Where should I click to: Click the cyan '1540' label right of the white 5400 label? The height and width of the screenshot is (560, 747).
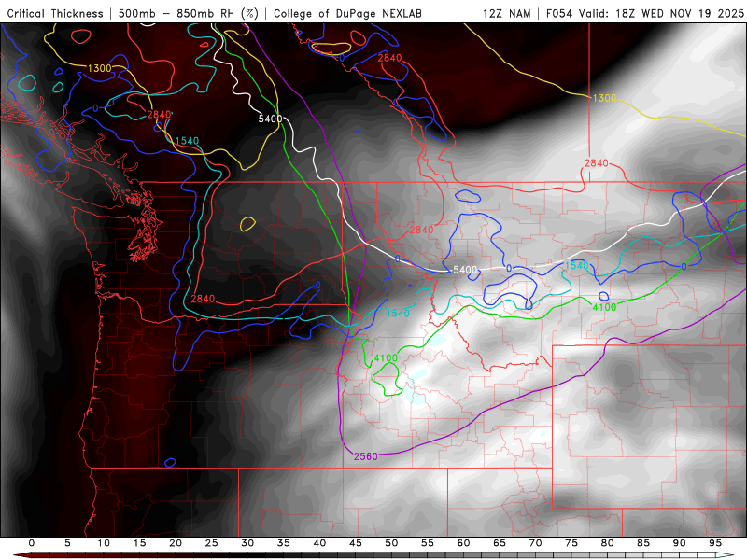coord(576,265)
